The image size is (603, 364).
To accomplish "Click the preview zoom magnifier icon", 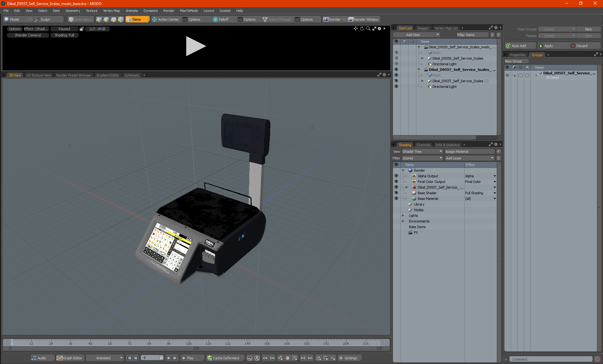I will pos(368,29).
